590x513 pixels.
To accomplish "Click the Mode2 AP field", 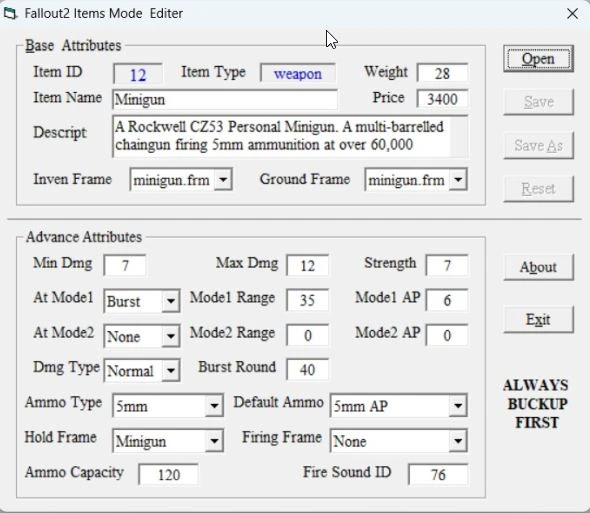I will pyautogui.click(x=447, y=335).
